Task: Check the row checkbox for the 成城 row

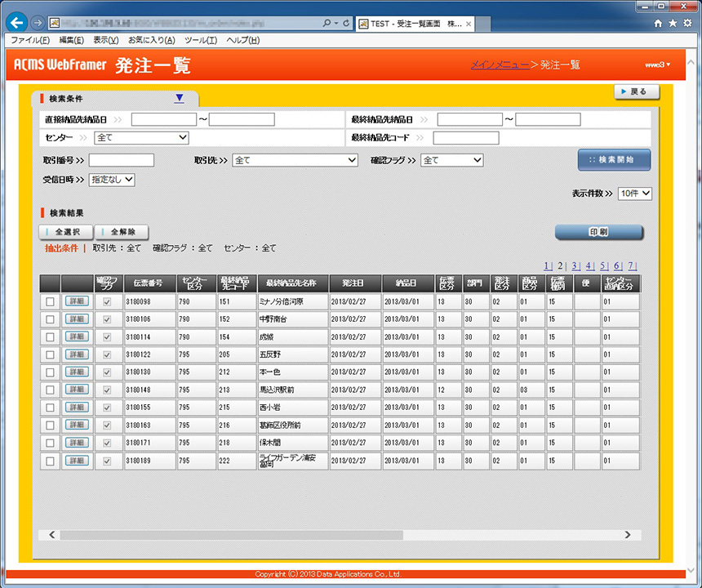Action: click(49, 336)
